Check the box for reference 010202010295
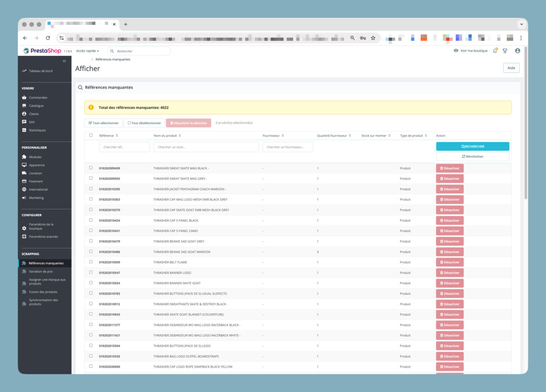Viewport: 546px width, 392px height. [91, 189]
